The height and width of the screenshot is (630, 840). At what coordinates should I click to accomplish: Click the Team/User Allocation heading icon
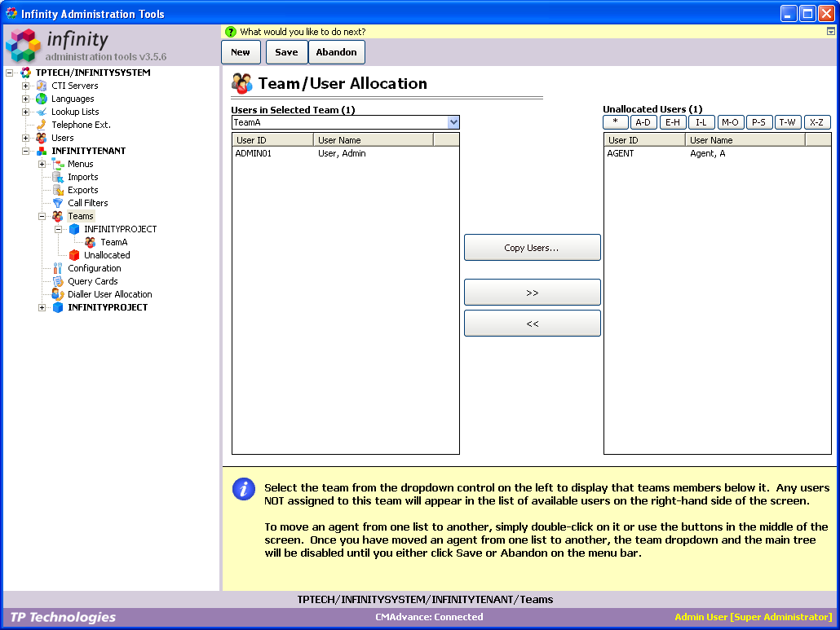pyautogui.click(x=241, y=83)
